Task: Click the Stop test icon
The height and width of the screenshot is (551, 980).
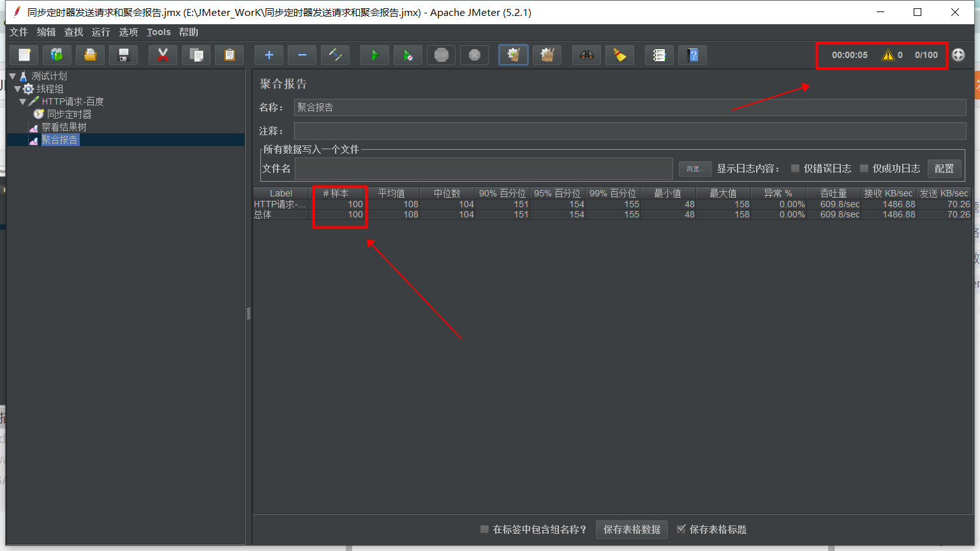Action: tap(441, 55)
